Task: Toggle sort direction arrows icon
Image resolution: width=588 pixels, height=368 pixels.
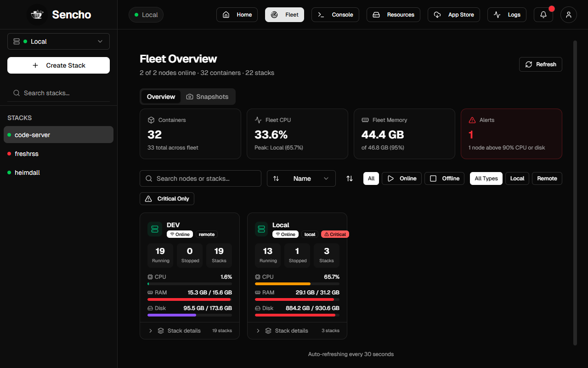Action: (350, 178)
